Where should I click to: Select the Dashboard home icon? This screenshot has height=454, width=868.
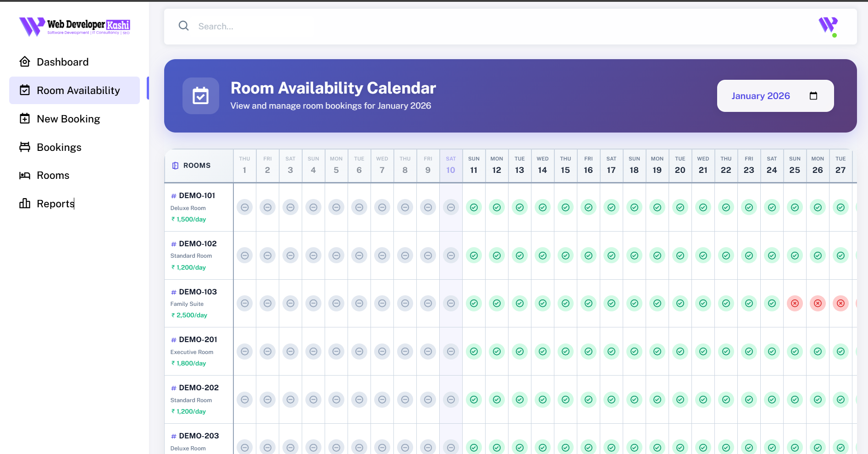click(x=25, y=61)
